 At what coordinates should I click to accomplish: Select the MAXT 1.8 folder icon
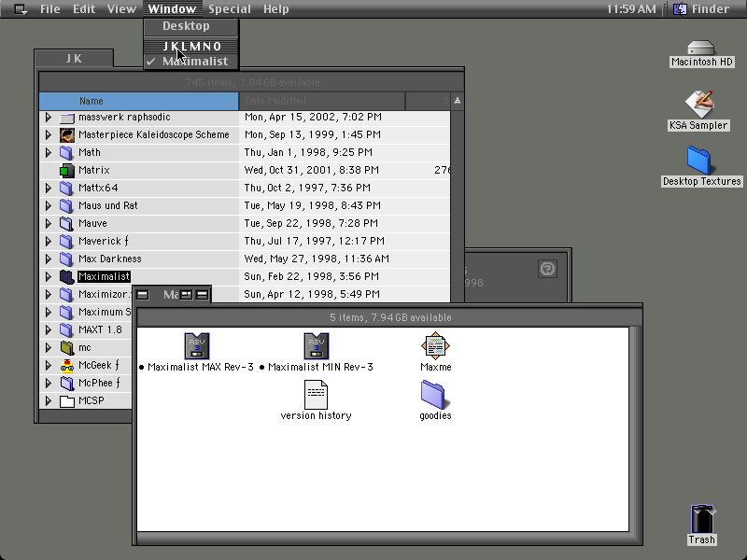(67, 330)
